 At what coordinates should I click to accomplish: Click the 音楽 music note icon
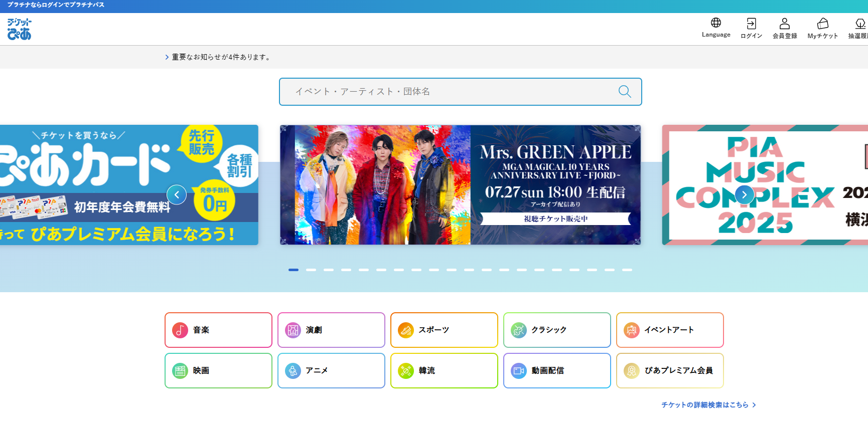click(180, 330)
